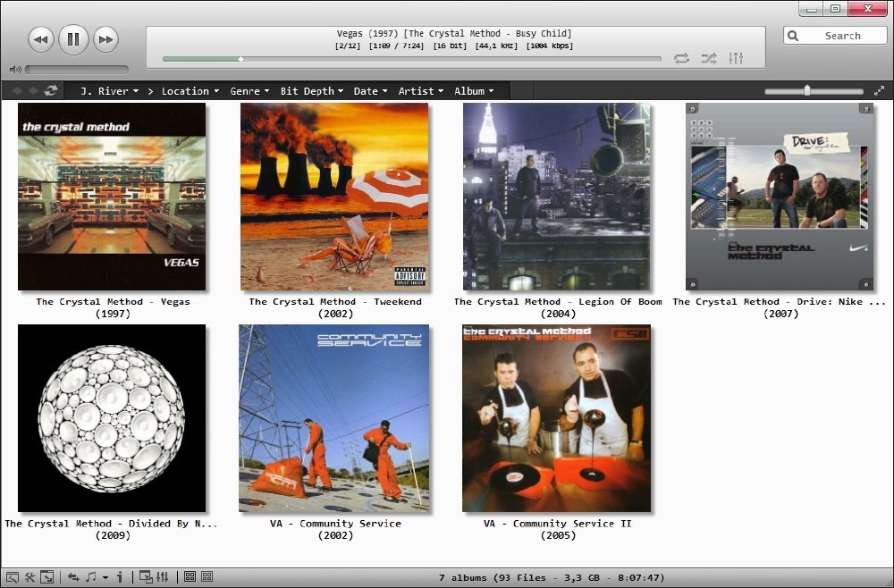Screen dimensions: 894x588
Task: Open the Community Service (2002) cover
Action: point(334,418)
